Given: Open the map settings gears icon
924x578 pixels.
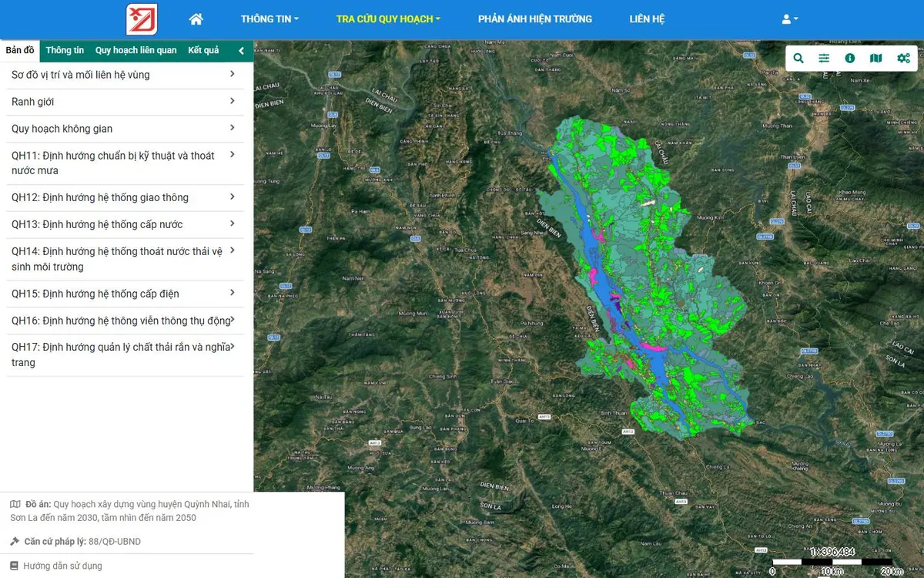Looking at the screenshot, I should click(x=903, y=59).
